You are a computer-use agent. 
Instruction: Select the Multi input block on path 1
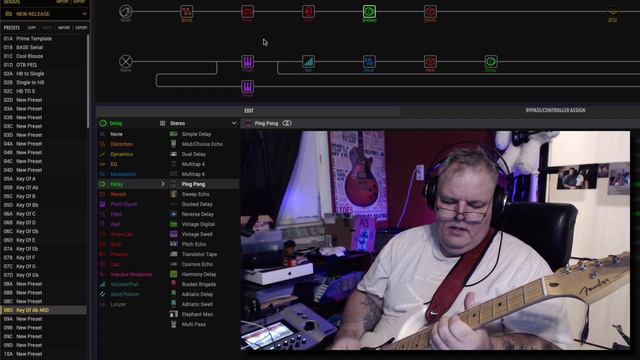126,11
